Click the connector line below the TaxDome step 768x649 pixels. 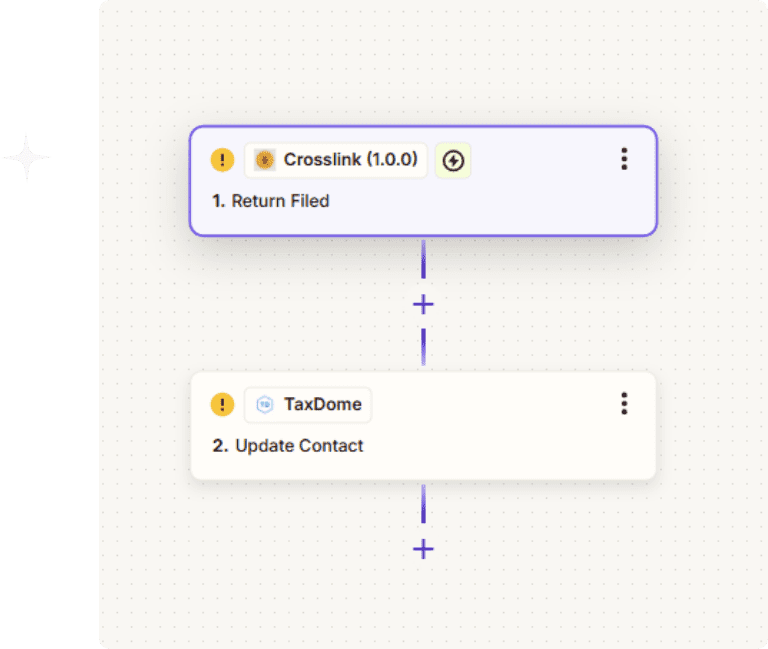tap(423, 503)
